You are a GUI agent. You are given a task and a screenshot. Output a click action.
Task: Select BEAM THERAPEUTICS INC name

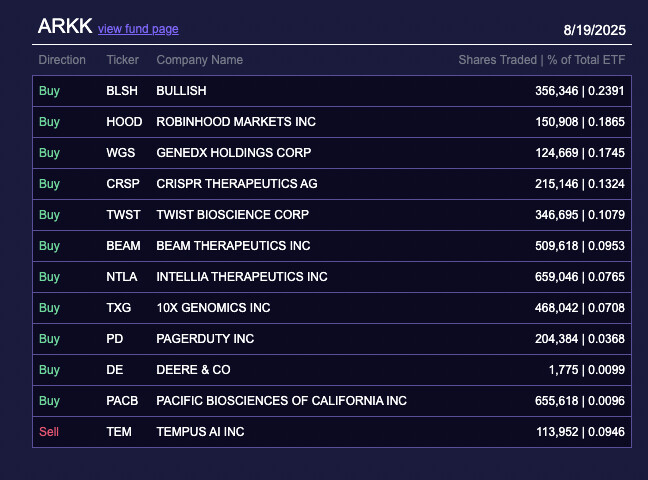(x=233, y=246)
